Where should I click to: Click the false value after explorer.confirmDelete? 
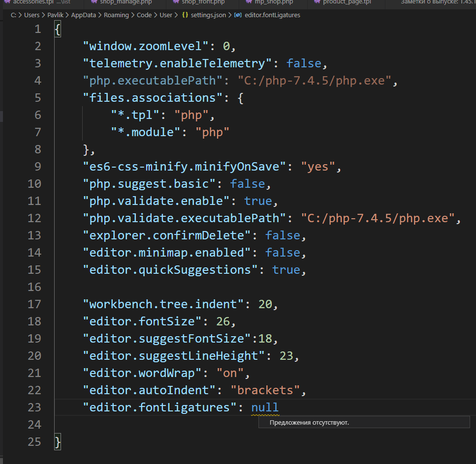(x=282, y=235)
